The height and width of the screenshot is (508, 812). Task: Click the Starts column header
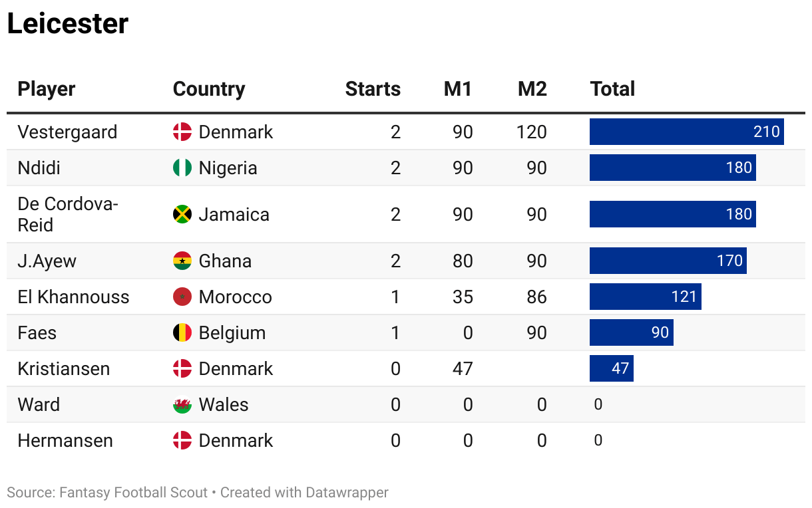click(x=373, y=89)
